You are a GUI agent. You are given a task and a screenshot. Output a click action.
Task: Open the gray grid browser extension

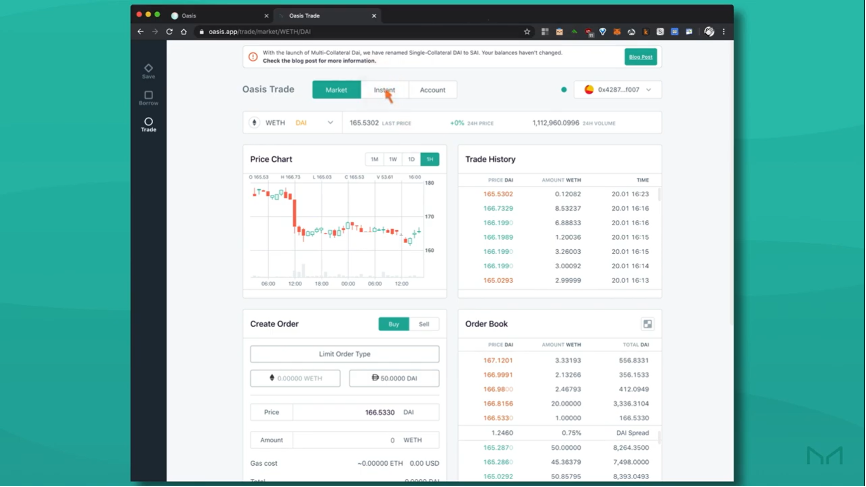pos(545,31)
